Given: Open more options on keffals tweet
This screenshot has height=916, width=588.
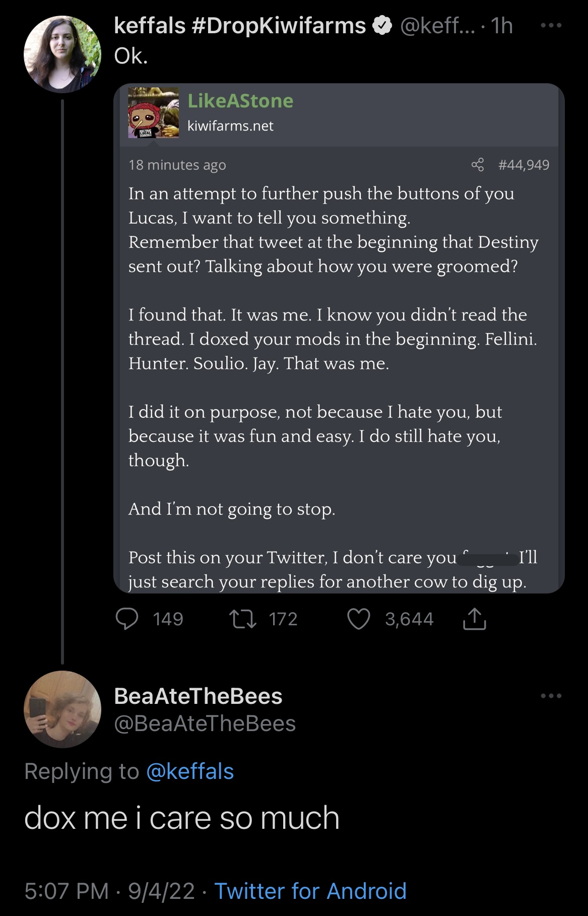Looking at the screenshot, I should coord(551,25).
